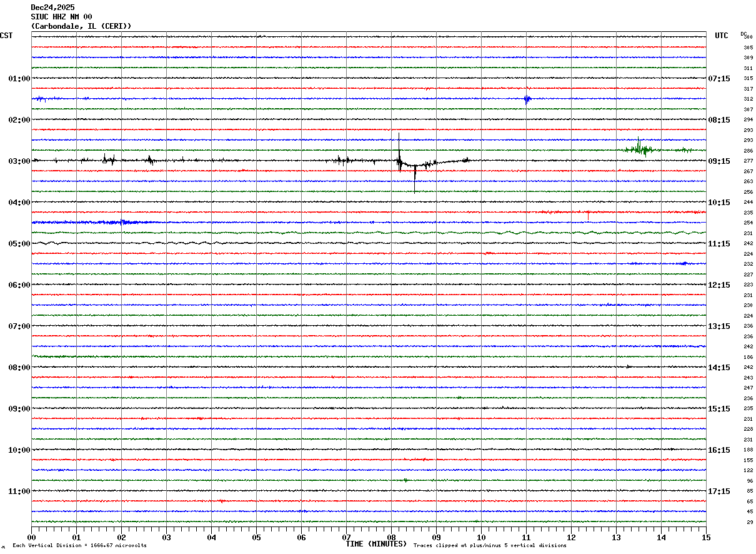Click minute axis tick label 00

[32, 537]
